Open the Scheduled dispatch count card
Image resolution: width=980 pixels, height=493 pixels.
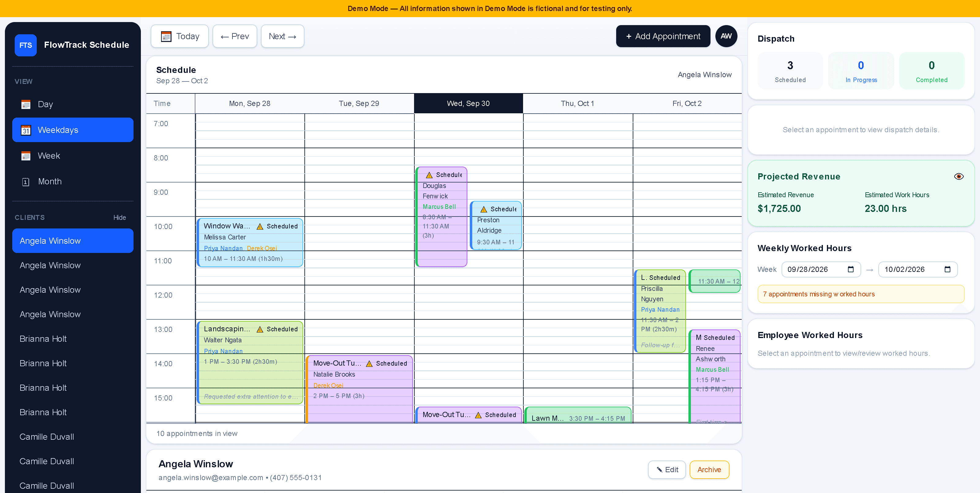(790, 71)
